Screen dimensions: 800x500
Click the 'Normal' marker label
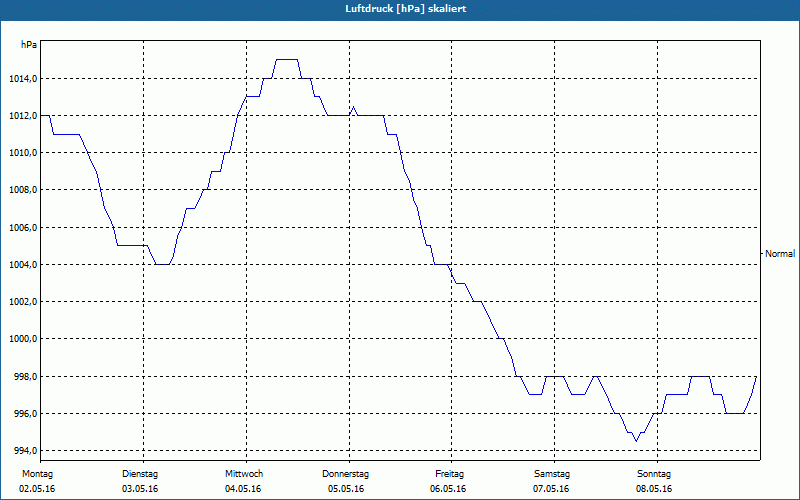[x=780, y=254]
